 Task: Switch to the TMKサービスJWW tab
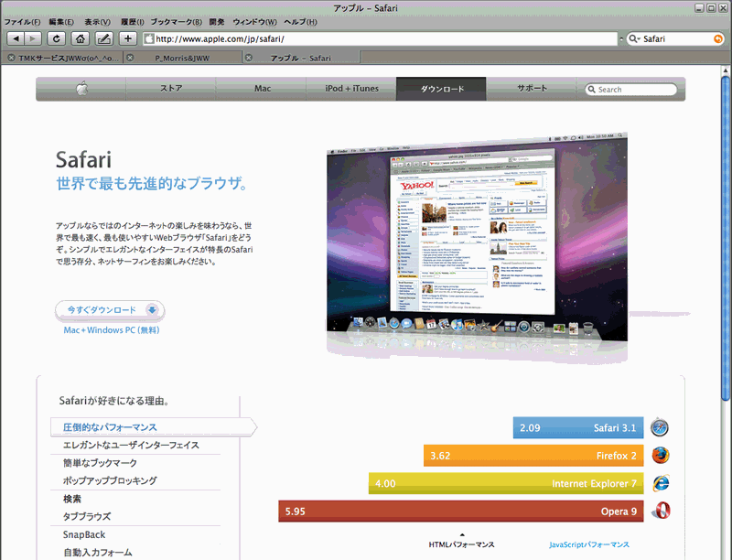[x=63, y=58]
